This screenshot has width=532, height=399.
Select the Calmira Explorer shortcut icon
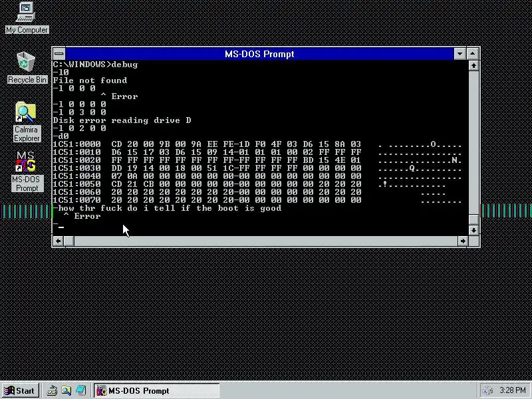(x=27, y=122)
